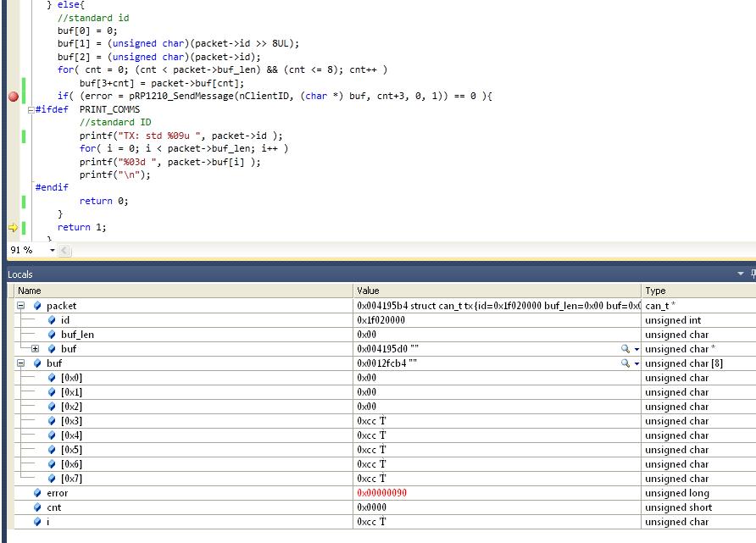Click the editor horizontal scrollbar left arrow
This screenshot has width=756, height=543.
(x=65, y=251)
